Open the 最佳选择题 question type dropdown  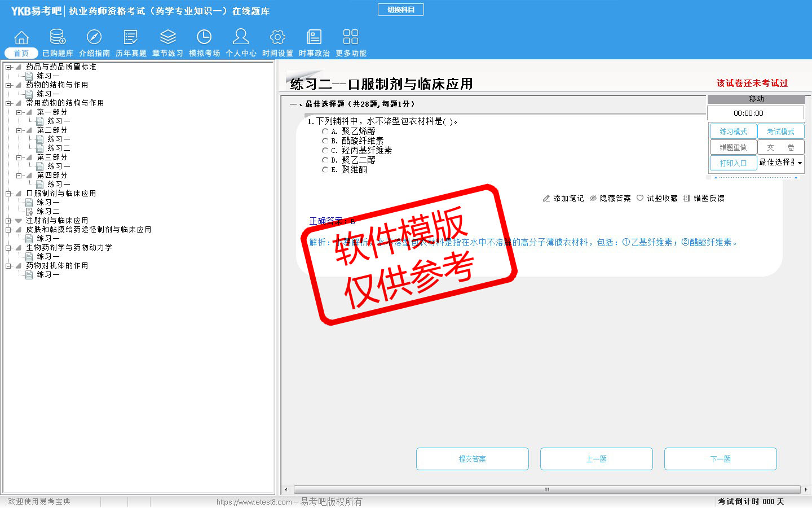click(x=800, y=163)
